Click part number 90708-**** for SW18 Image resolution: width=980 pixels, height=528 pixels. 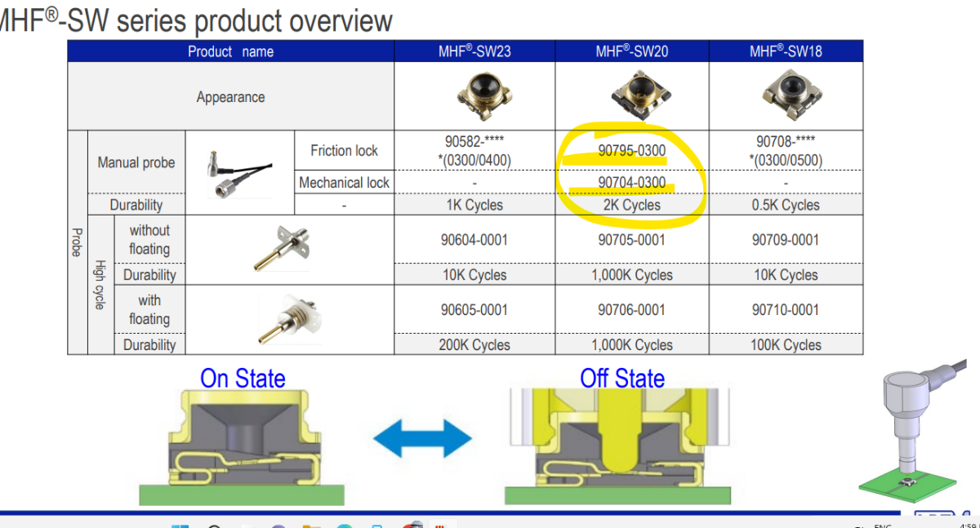(x=786, y=142)
